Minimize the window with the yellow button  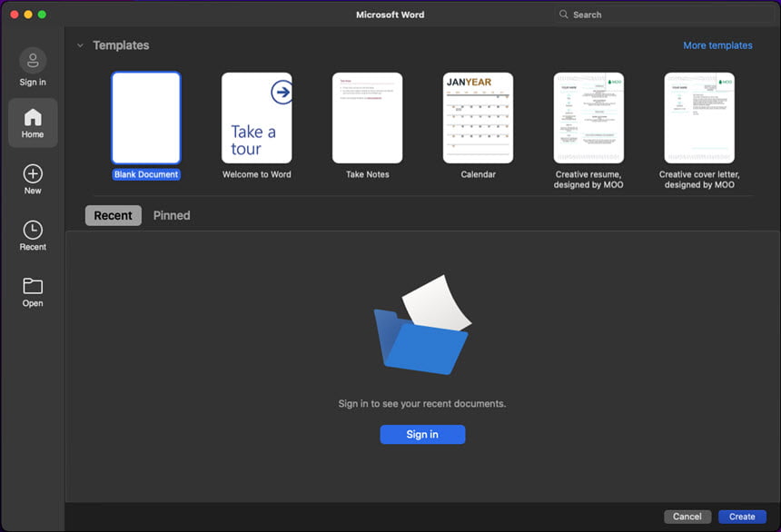tap(28, 15)
